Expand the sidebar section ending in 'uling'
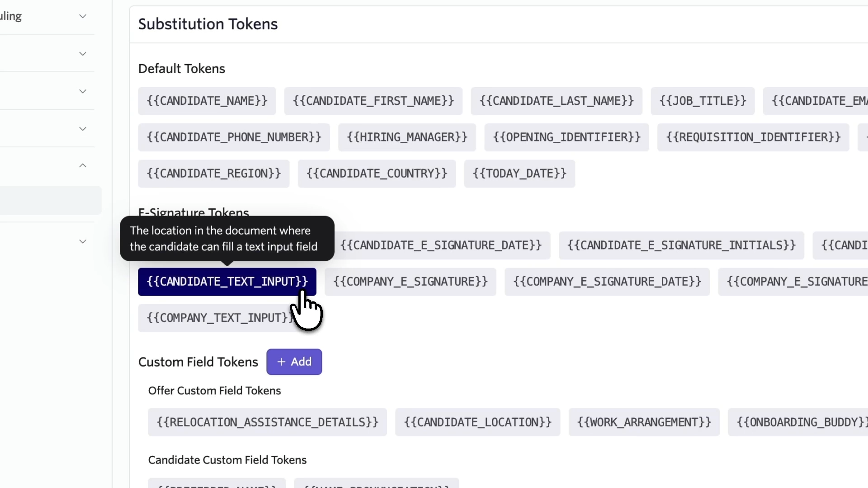868x488 pixels. coord(82,16)
